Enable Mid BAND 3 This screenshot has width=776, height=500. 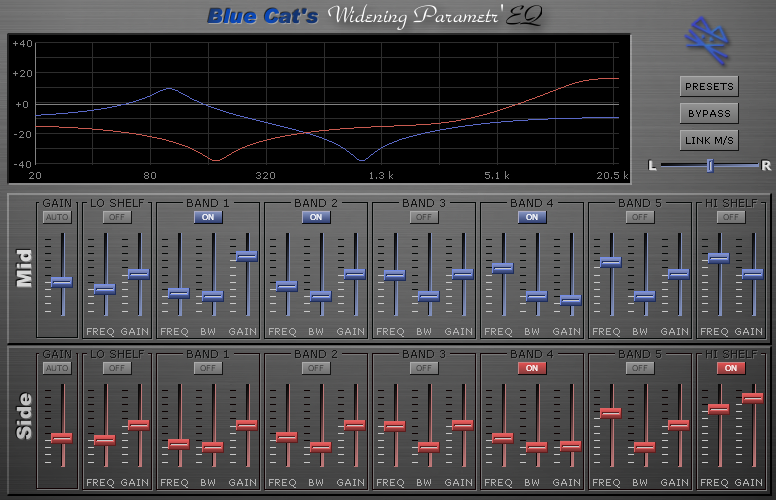click(424, 217)
